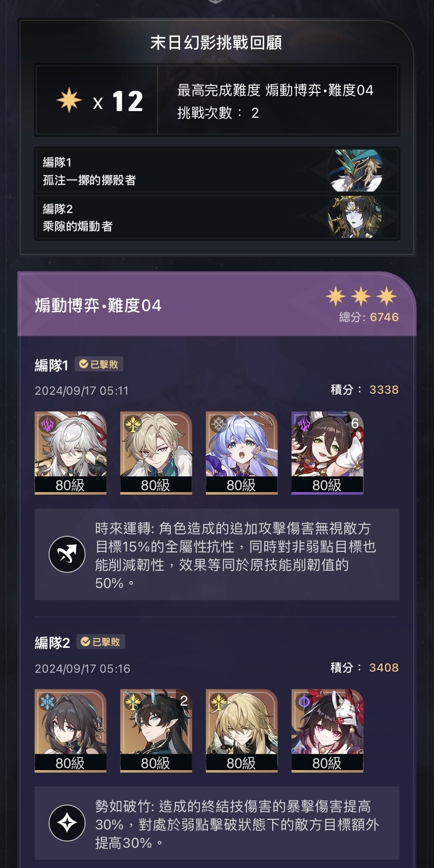Open the blue-haired singer character card
Viewport: 434px width, 868px height.
[x=241, y=453]
